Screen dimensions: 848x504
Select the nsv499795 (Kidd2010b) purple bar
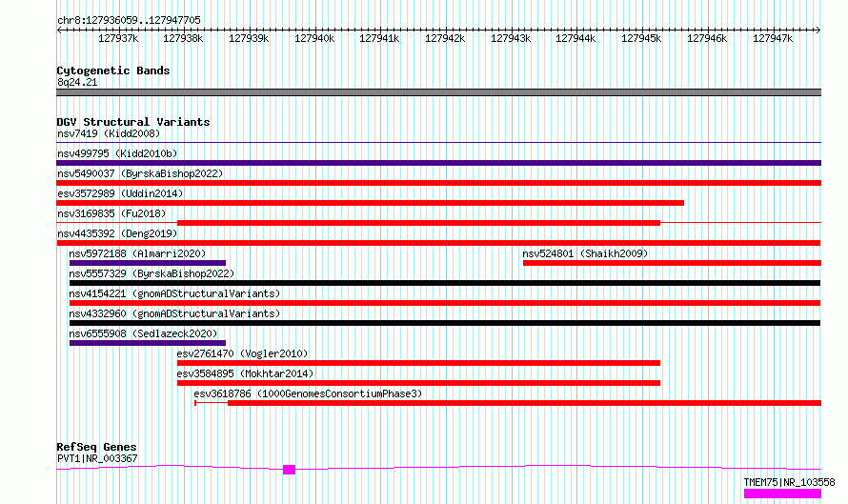click(438, 163)
